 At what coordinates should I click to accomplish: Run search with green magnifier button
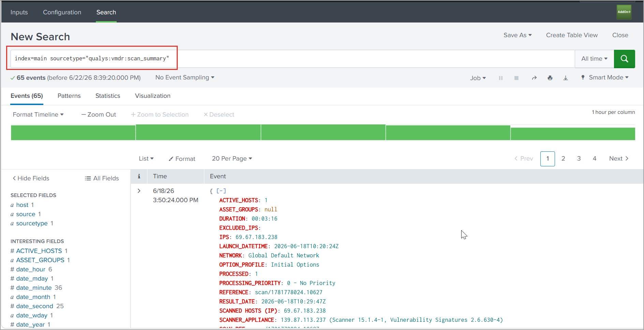point(624,59)
